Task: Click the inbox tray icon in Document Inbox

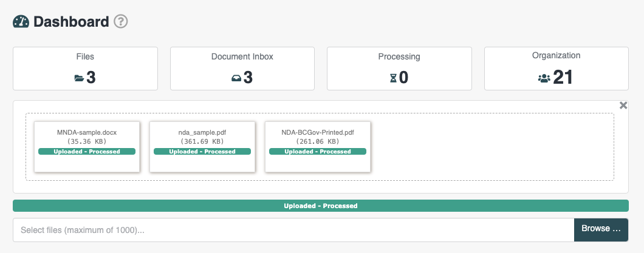Action: pos(236,78)
